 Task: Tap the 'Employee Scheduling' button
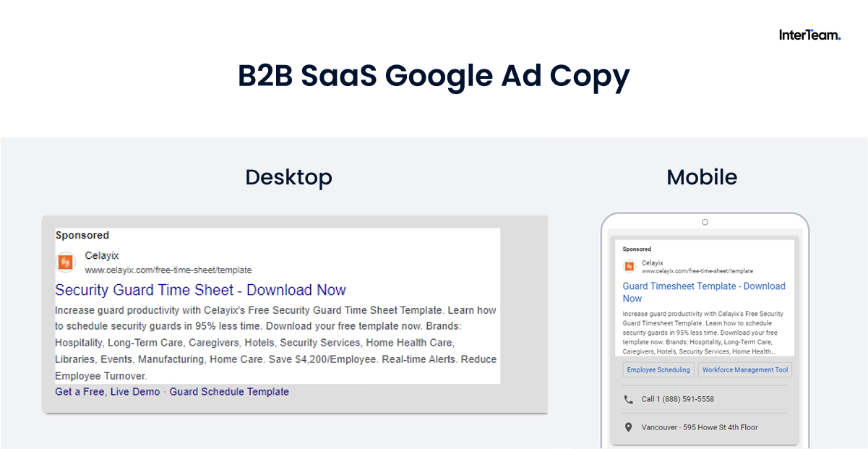point(658,370)
